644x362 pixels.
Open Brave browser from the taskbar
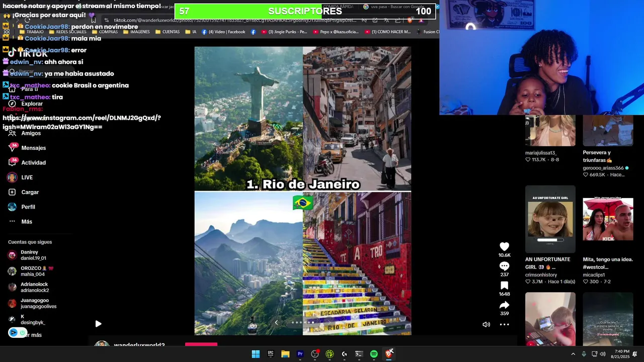point(389,354)
